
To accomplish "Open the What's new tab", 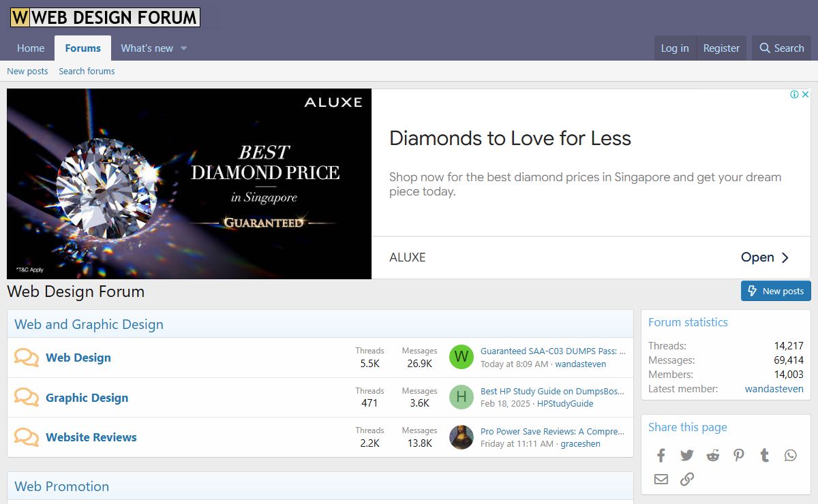I will click(147, 48).
